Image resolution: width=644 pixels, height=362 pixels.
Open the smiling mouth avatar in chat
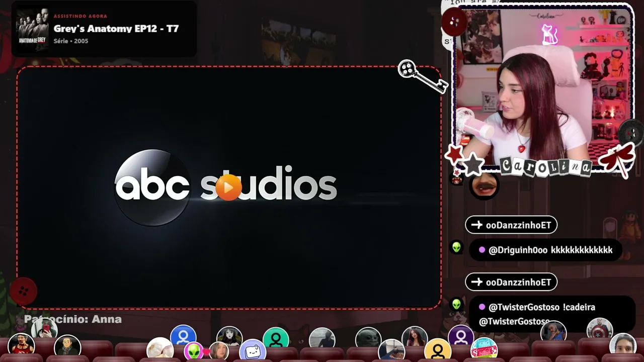(x=484, y=186)
